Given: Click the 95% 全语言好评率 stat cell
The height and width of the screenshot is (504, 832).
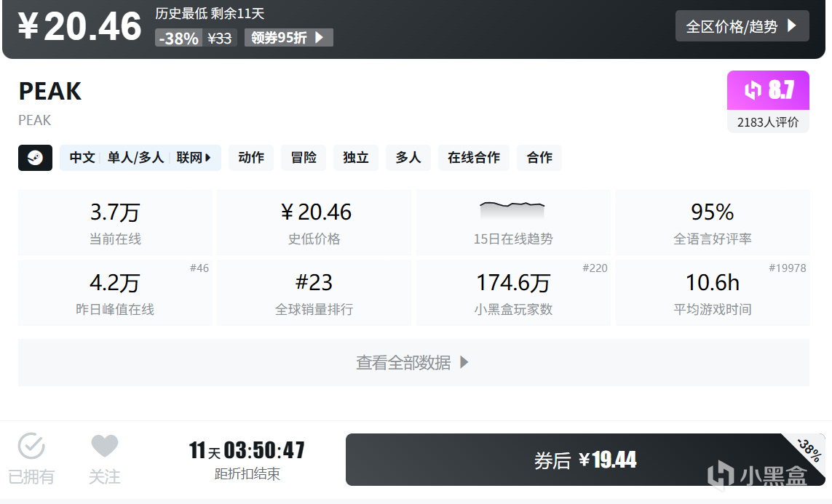Looking at the screenshot, I should tap(713, 223).
